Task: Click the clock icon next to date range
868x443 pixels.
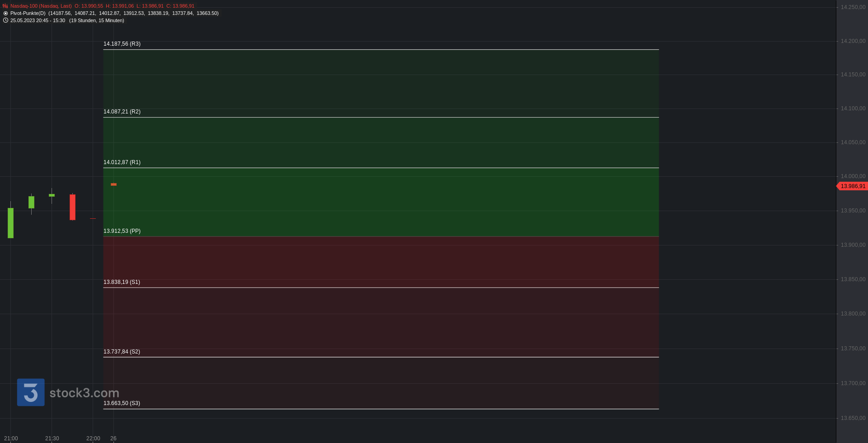Action: pyautogui.click(x=5, y=20)
